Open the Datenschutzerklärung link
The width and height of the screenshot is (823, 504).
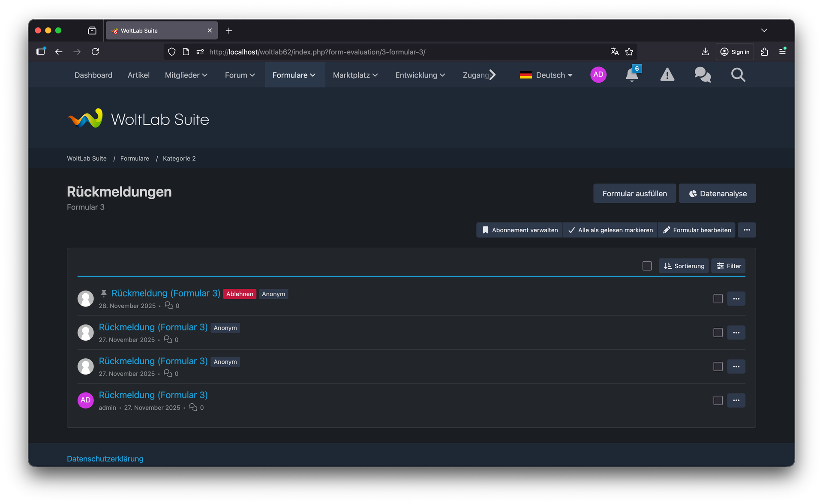(x=105, y=459)
